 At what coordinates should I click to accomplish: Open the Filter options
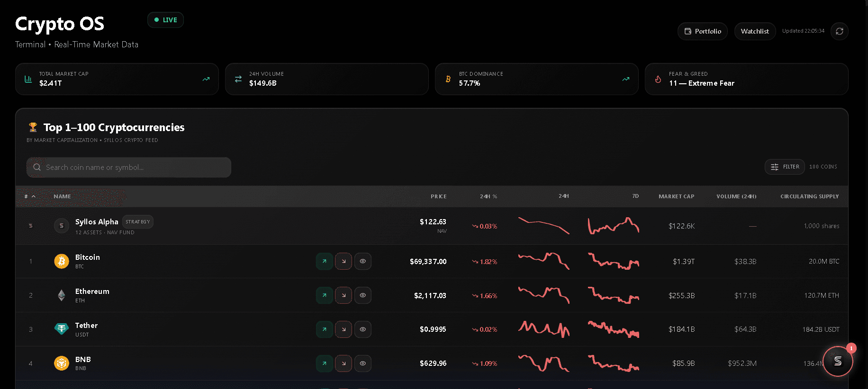(785, 167)
